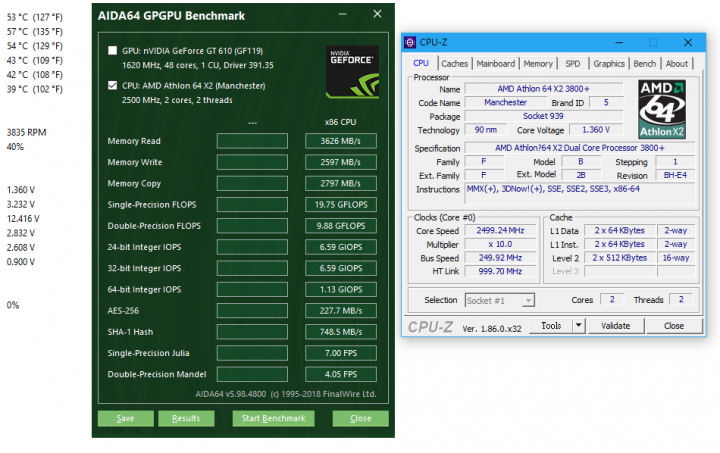The height and width of the screenshot is (453, 720).
Task: Click the Specification field in CPU-Z
Action: (x=580, y=148)
